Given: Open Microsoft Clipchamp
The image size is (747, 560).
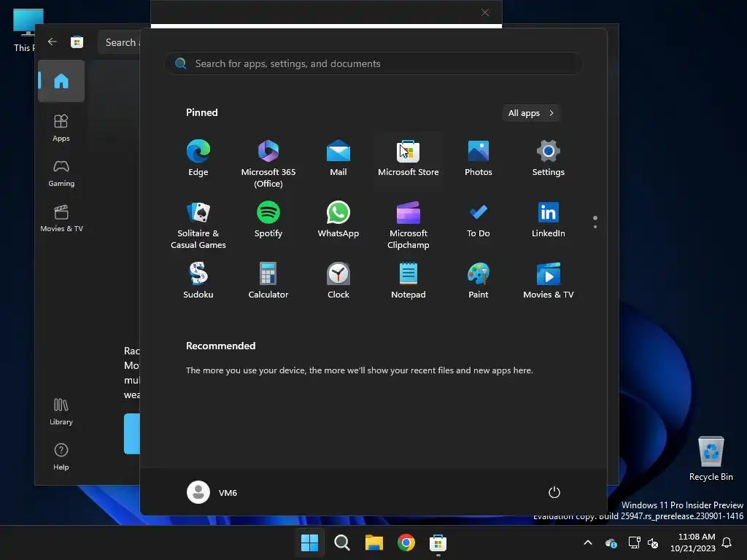Looking at the screenshot, I should tap(409, 225).
